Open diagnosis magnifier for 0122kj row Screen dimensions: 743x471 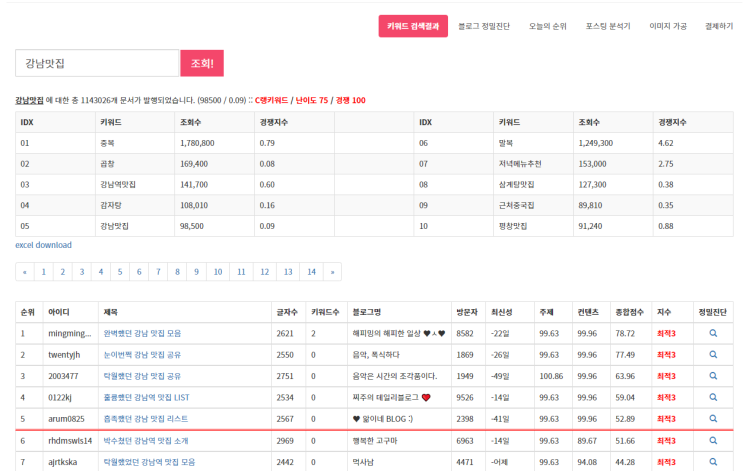(713, 397)
